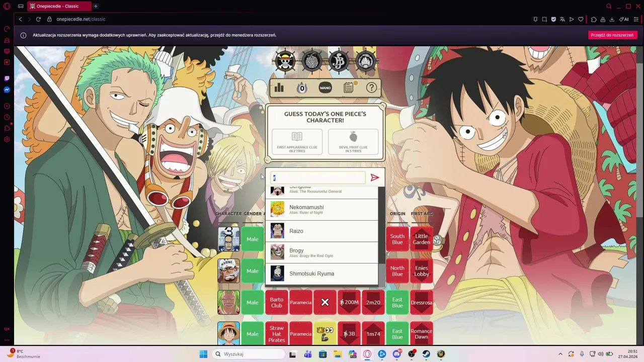Image resolution: width=644 pixels, height=362 pixels.
Task: Go back in the browser
Action: pos(20,19)
